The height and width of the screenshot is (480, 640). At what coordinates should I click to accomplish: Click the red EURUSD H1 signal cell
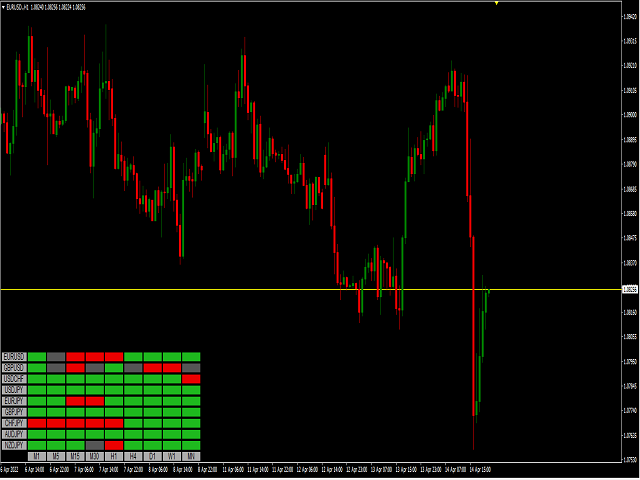point(114,357)
